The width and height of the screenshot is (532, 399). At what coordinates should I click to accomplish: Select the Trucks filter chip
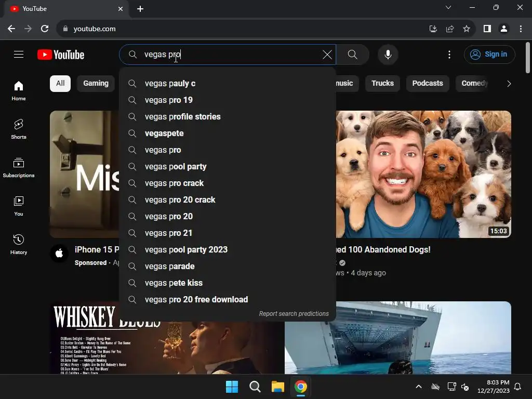click(382, 84)
